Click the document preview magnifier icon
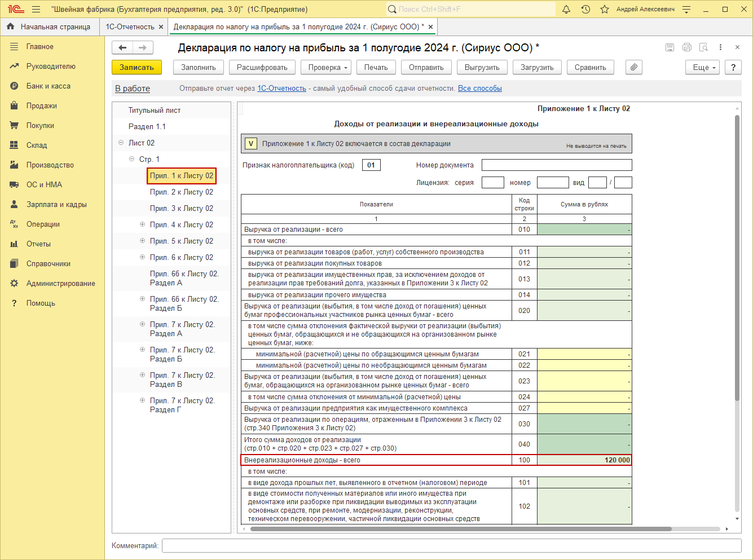Screen dimensions: 753x560 point(703,47)
